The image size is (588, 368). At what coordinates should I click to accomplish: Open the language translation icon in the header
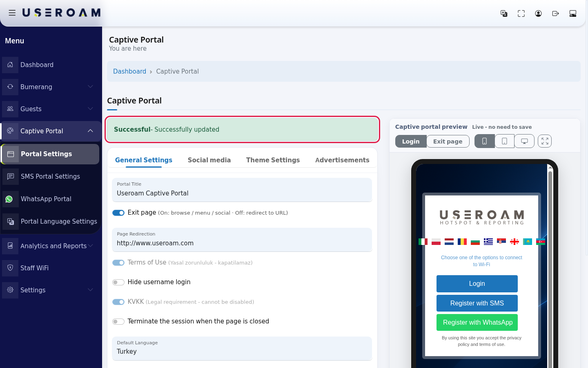504,13
